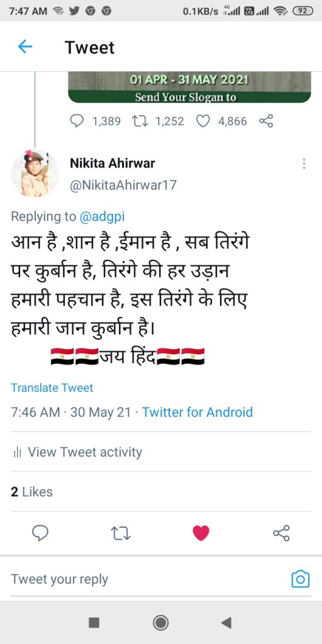This screenshot has height=644, width=322.
Task: Tap the comment icon showing 1,389 replies
Action: [77, 121]
